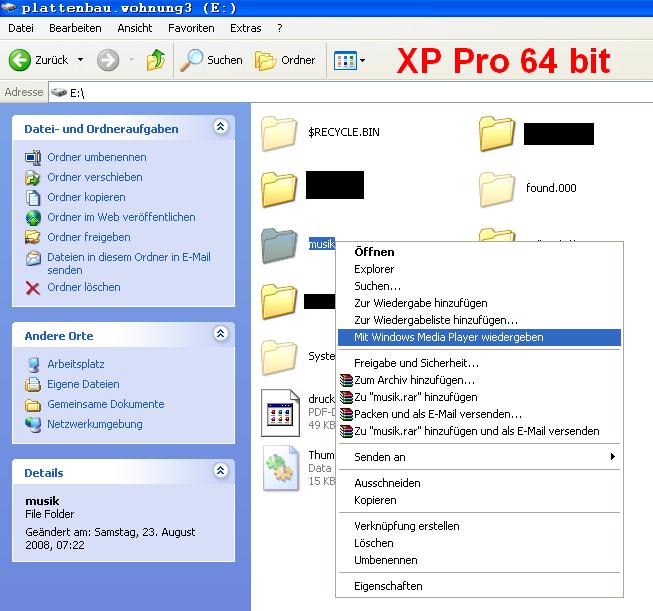Image resolution: width=653 pixels, height=611 pixels.
Task: Choose Explorer in context menu
Action: pos(479,269)
